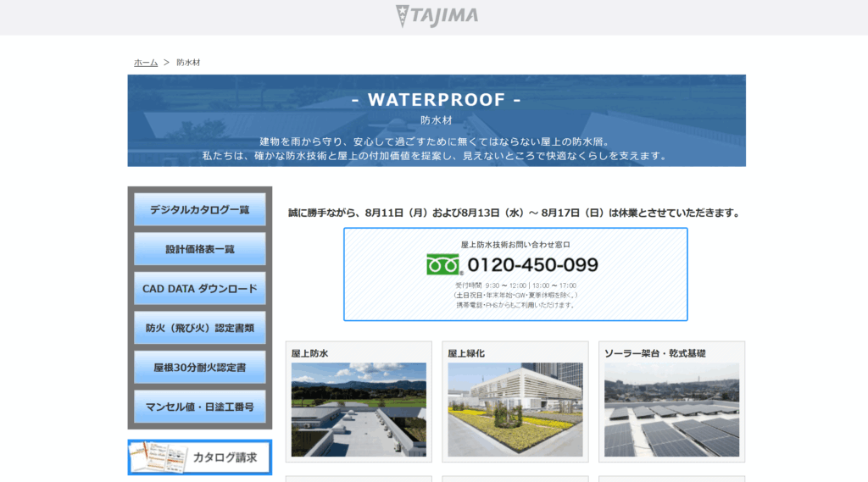Click the カタログ請求 banner
868x482 pixels.
224,457
